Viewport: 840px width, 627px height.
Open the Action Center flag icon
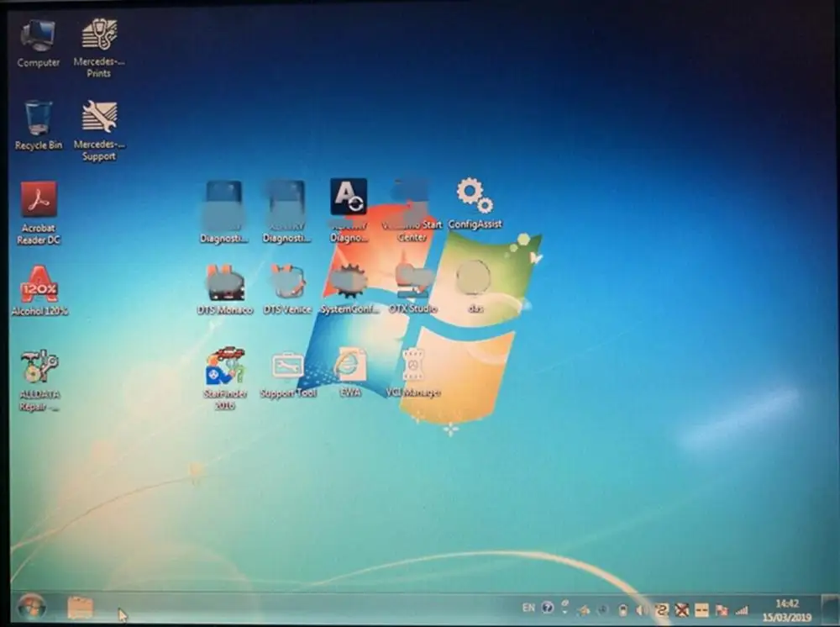click(722, 610)
